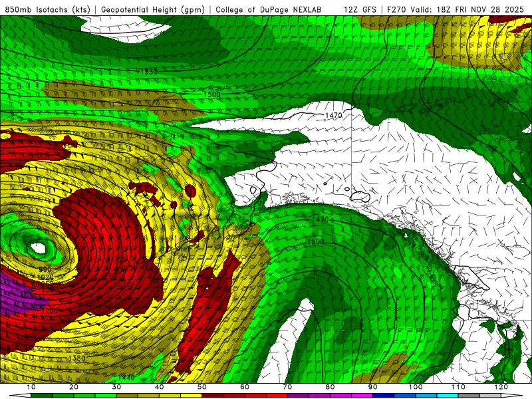
Task: Pick the bright yellow swatch just before 50
Action: tap(191, 396)
